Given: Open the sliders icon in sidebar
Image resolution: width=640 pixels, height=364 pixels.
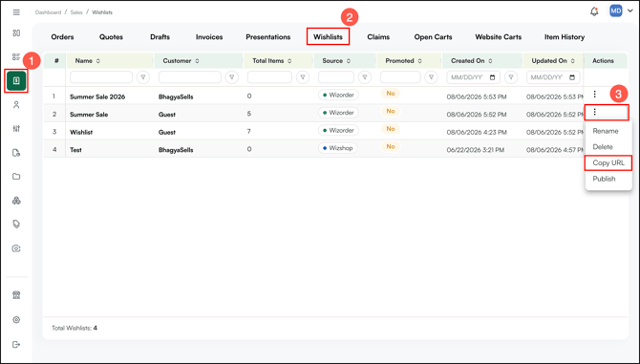Looking at the screenshot, I should [x=16, y=129].
